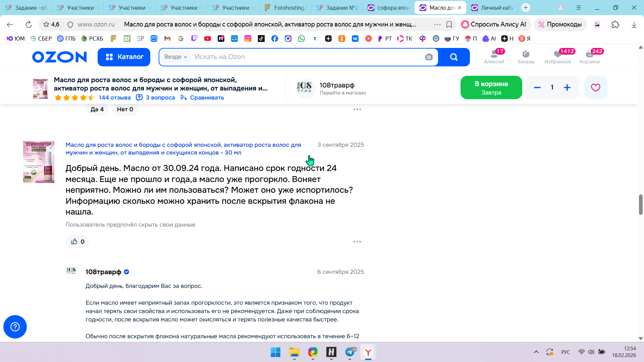The image size is (644, 362).
Task: Open Заказы orders icon
Action: (x=526, y=57)
